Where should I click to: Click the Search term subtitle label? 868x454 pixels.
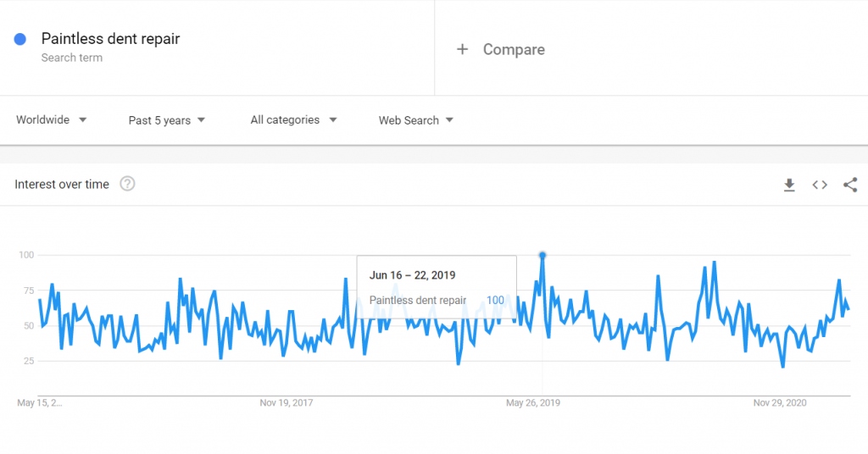(72, 58)
